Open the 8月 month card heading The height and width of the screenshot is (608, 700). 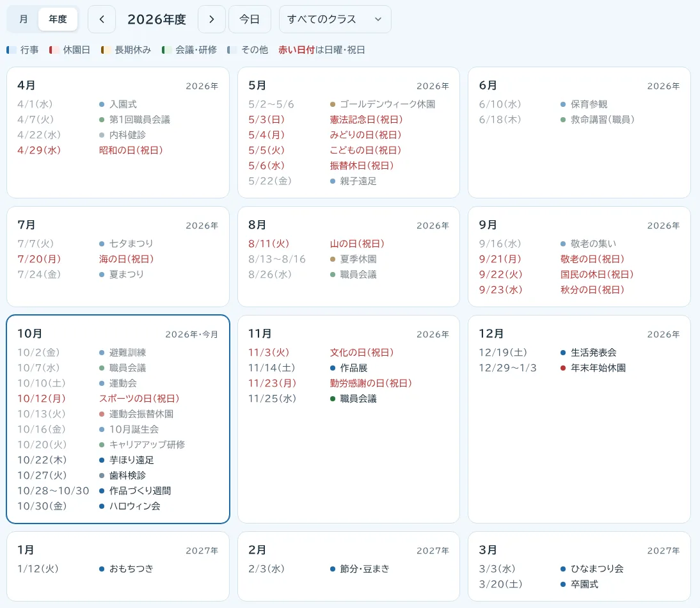click(257, 225)
